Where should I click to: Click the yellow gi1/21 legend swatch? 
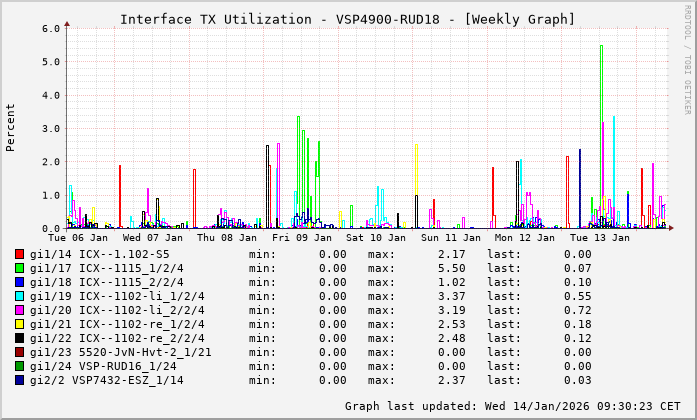pos(19,324)
